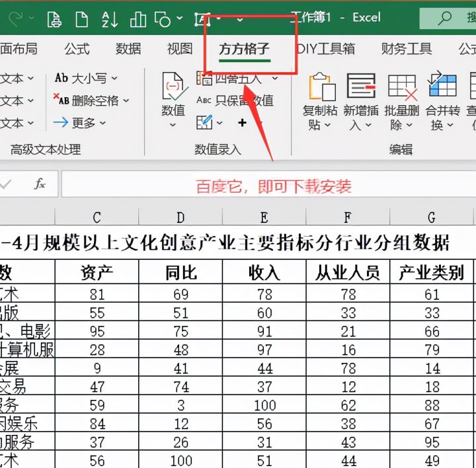Image resolution: width=476 pixels, height=468 pixels.
Task: Expand the 新增插入 dropdown arrow
Action: click(x=368, y=125)
